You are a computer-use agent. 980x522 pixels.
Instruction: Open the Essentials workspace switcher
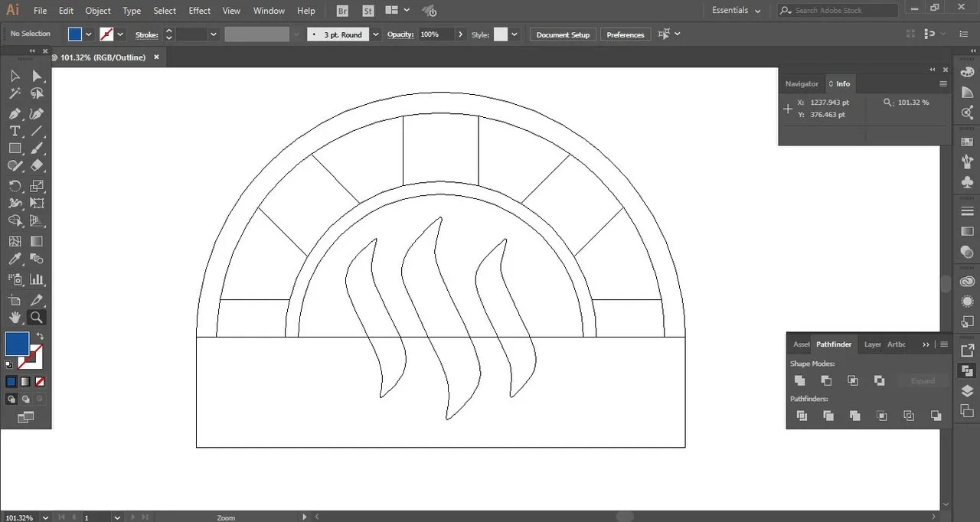tap(737, 11)
